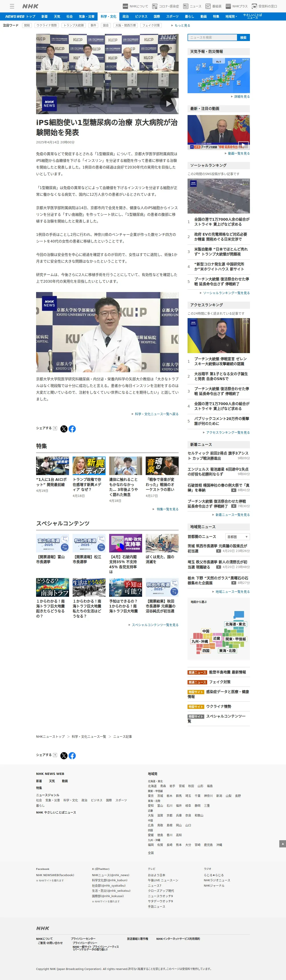Click the NHK logo in footer
Image resolution: width=286 pixels, height=980 pixels.
pos(43,928)
